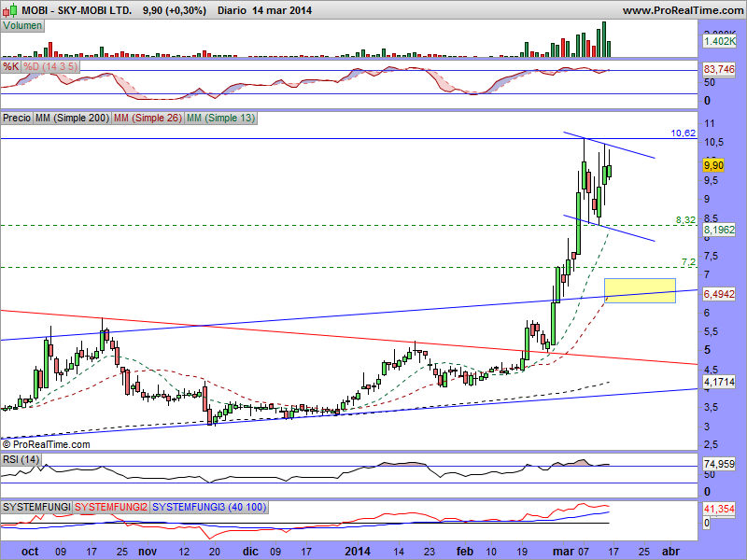Click the candlestick chart icon beside MOBI
Screen dimensions: 747x560
(10, 9)
